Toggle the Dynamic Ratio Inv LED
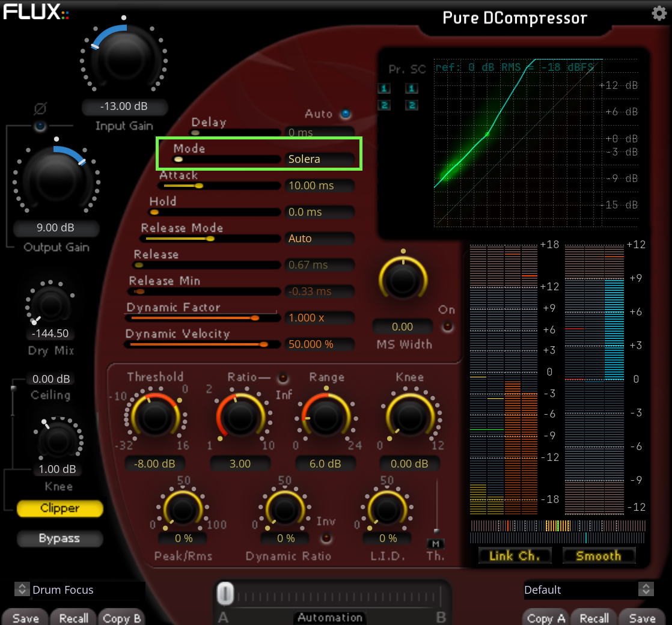The image size is (672, 625). tap(326, 538)
